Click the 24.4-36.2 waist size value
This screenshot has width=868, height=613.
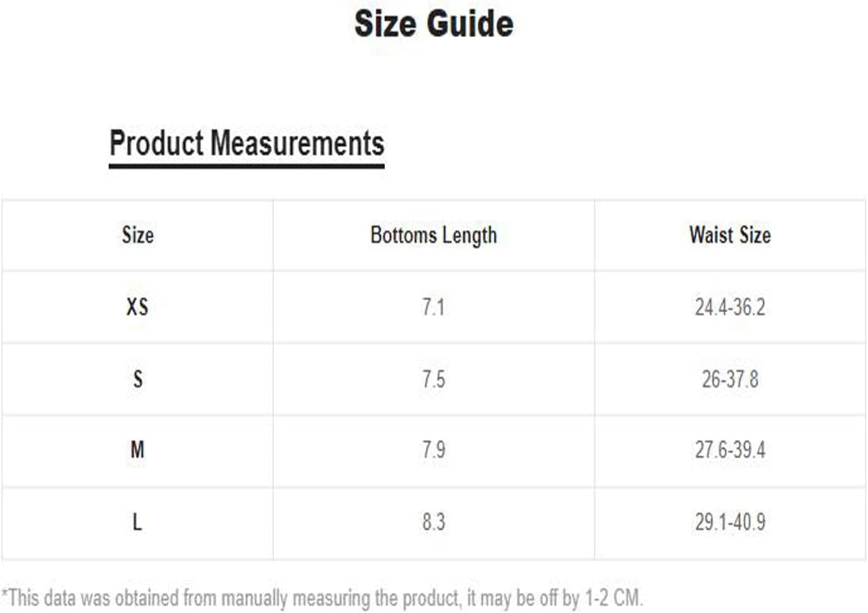coord(730,307)
